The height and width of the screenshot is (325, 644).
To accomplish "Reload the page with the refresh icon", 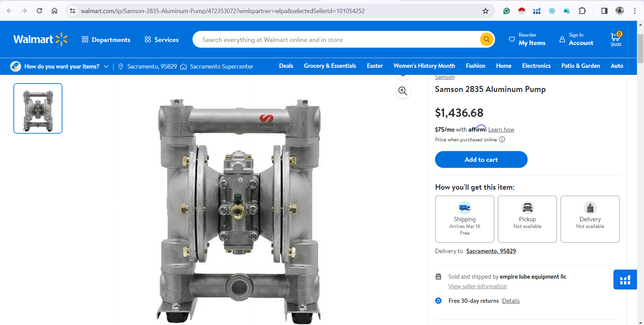I will click(x=39, y=11).
